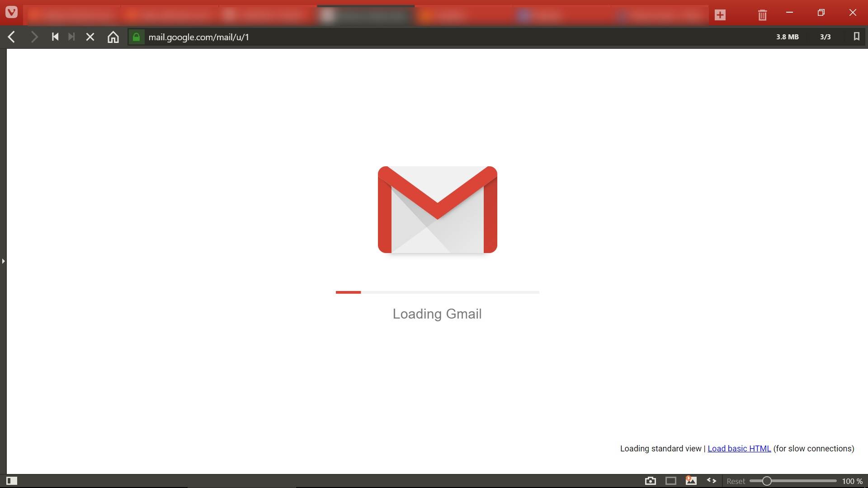Expand the side panel with left-edge arrow
The height and width of the screenshot is (488, 868).
3,261
